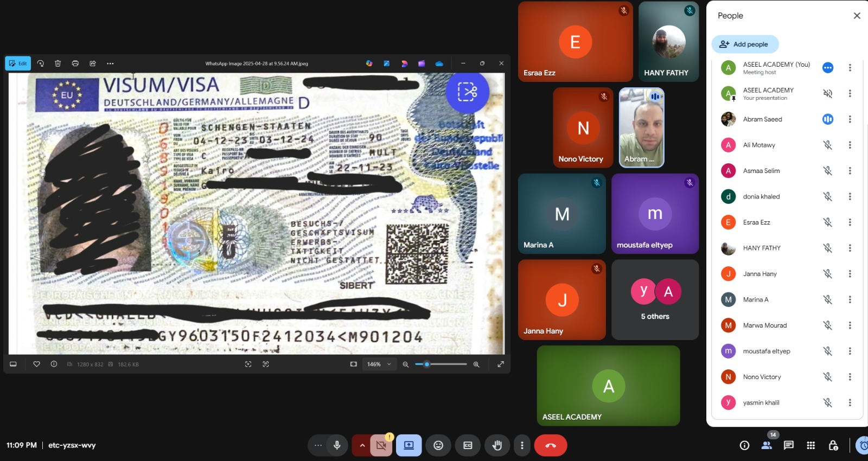
Task: Open the emoji reactions button
Action: [x=438, y=445]
